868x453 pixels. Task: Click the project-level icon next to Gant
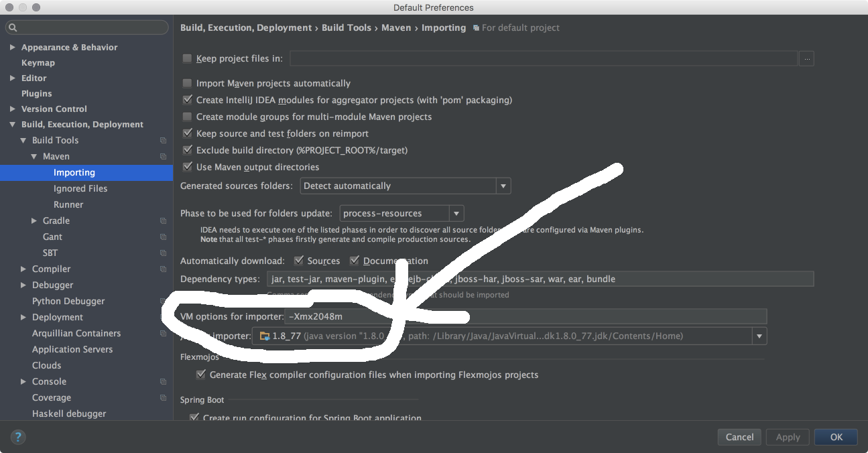point(163,237)
